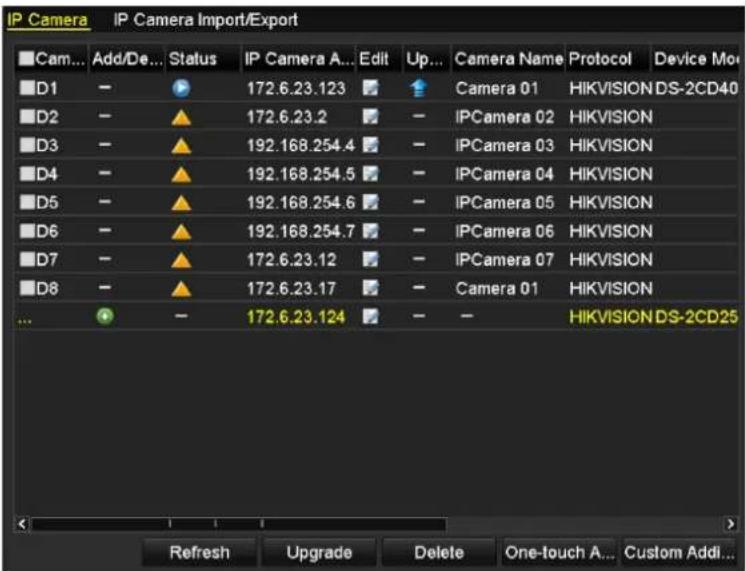Viewport: 745px width, 571px height.
Task: Check the box for camera D7
Action: [27, 259]
